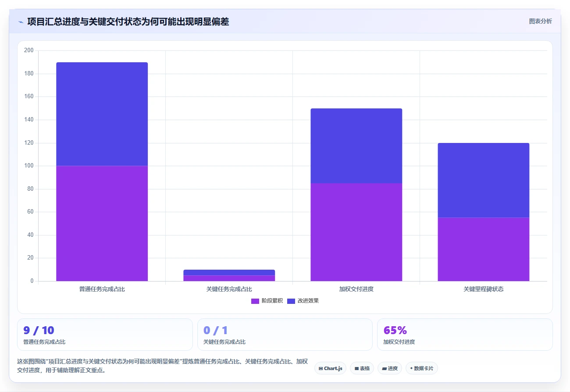Click the 改进效果 legend text
The width and height of the screenshot is (570, 392).
point(308,301)
